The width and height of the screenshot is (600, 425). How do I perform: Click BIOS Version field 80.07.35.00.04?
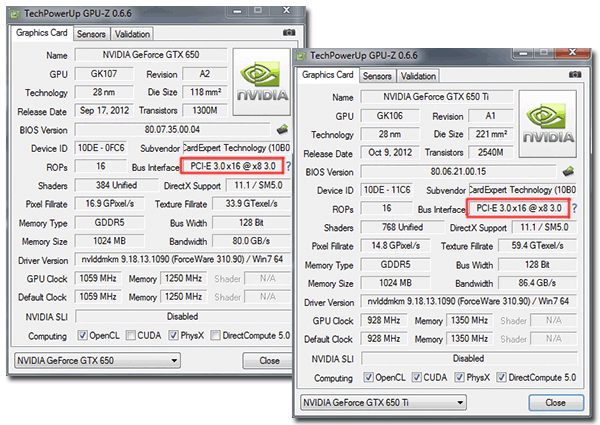pos(172,129)
